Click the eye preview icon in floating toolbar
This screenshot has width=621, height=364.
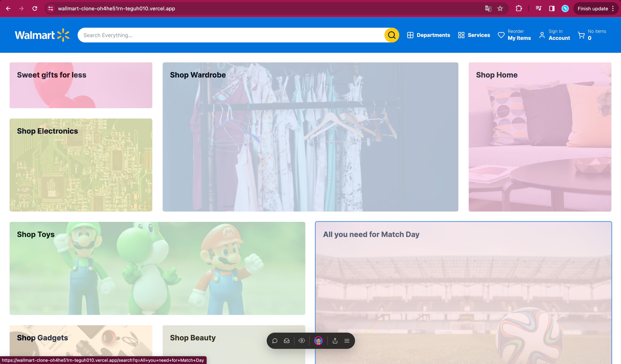(x=302, y=341)
